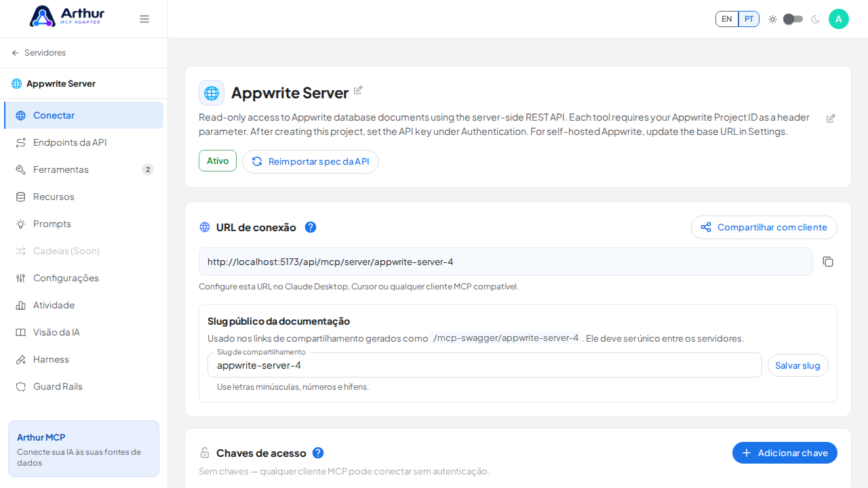Toggle the dark mode switch
Screen dimensions: 868x488
793,19
